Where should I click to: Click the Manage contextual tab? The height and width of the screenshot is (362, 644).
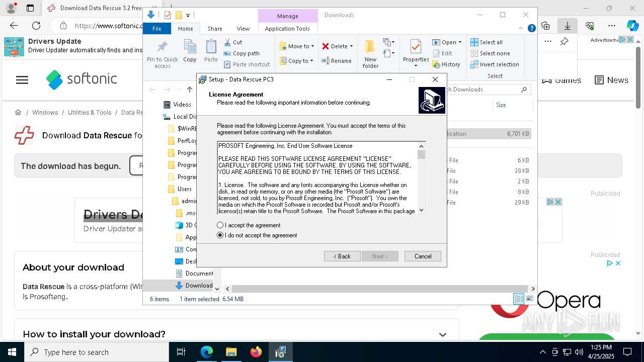[288, 16]
